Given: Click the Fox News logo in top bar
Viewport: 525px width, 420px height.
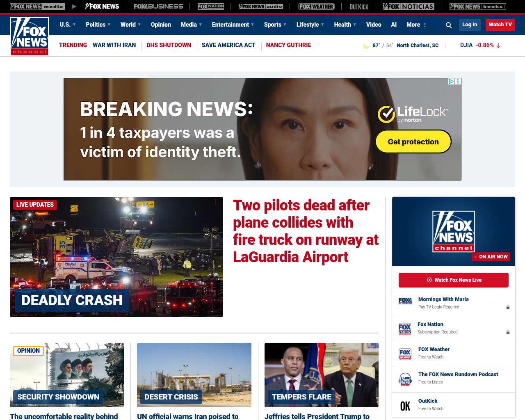Looking at the screenshot, I should coord(102,7).
